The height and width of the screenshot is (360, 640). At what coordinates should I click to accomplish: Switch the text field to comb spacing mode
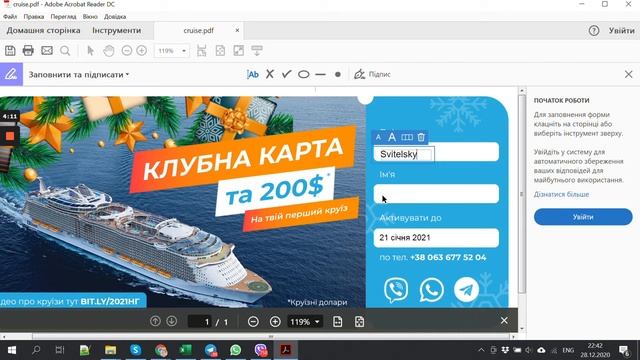pyautogui.click(x=407, y=137)
